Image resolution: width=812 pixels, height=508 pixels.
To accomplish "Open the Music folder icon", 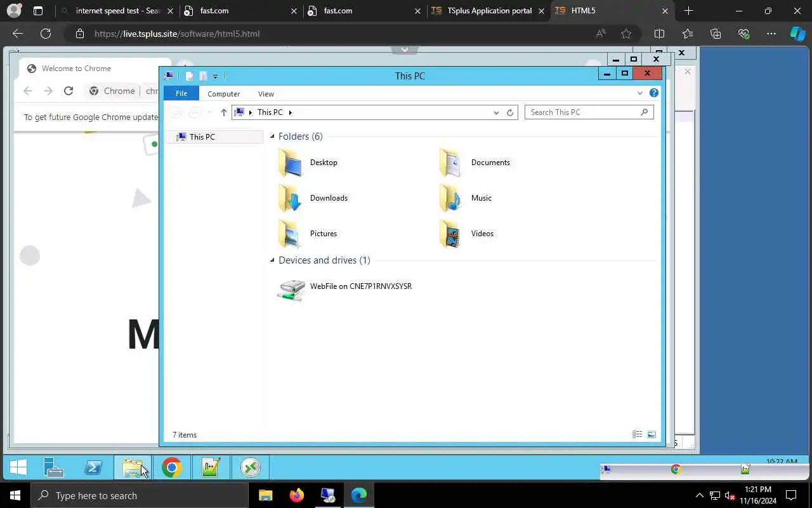I will (x=451, y=198).
